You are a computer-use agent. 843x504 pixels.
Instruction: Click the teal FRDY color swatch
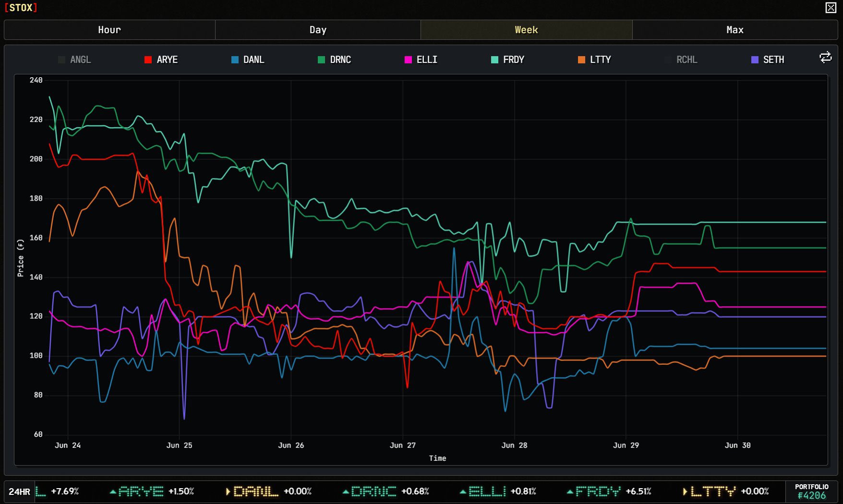[494, 60]
